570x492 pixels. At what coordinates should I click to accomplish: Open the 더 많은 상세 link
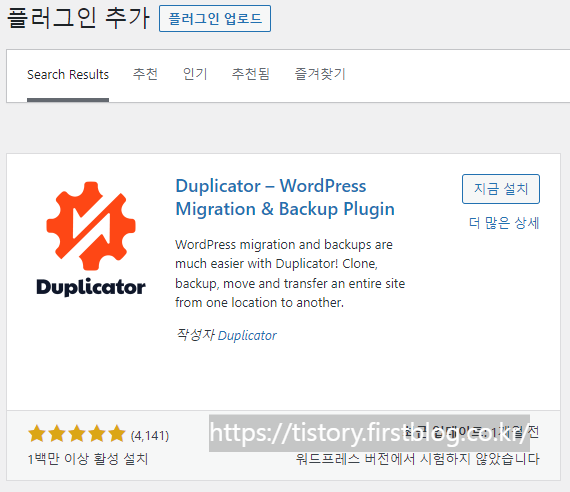tap(503, 223)
